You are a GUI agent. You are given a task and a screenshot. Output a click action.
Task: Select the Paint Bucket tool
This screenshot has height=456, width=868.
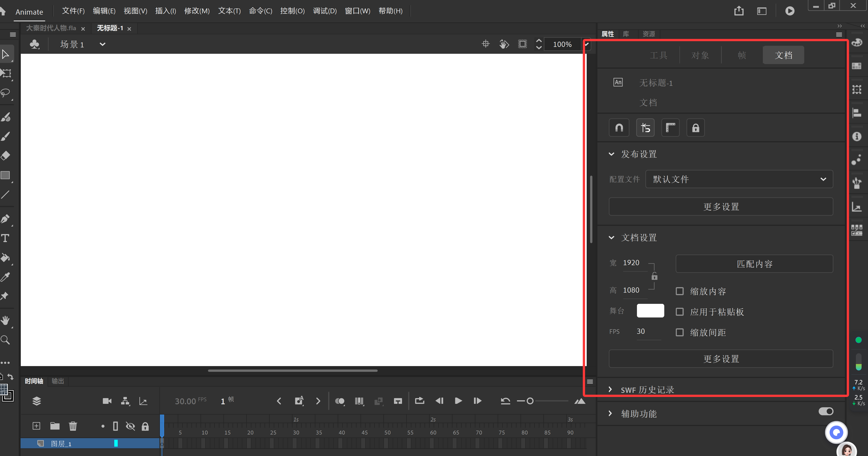pos(5,258)
